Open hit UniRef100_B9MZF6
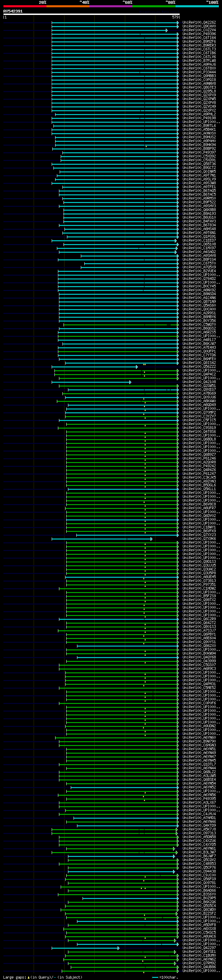This screenshot has width=222, height=980. click(199, 41)
